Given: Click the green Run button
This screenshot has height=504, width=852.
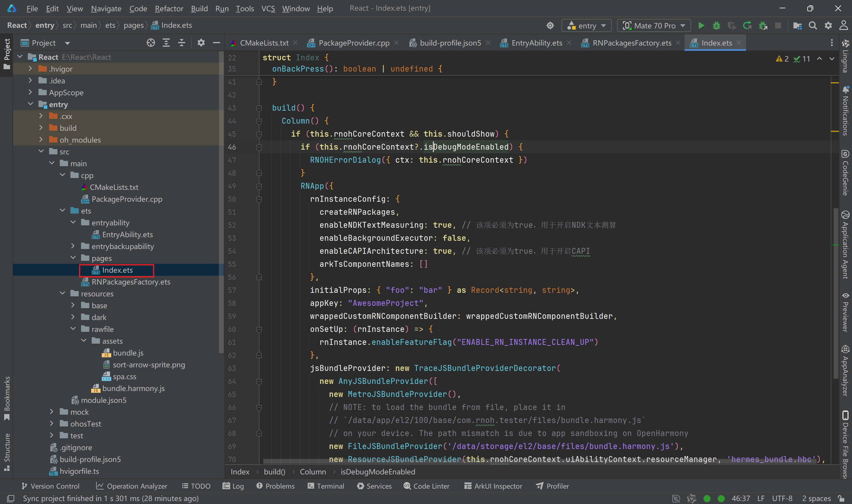Looking at the screenshot, I should click(701, 25).
